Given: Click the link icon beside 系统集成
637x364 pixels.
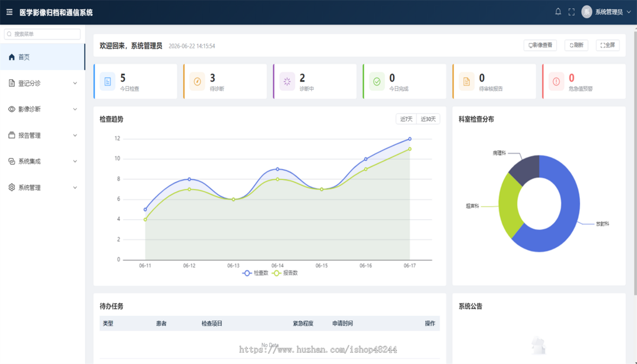Looking at the screenshot, I should (x=12, y=161).
